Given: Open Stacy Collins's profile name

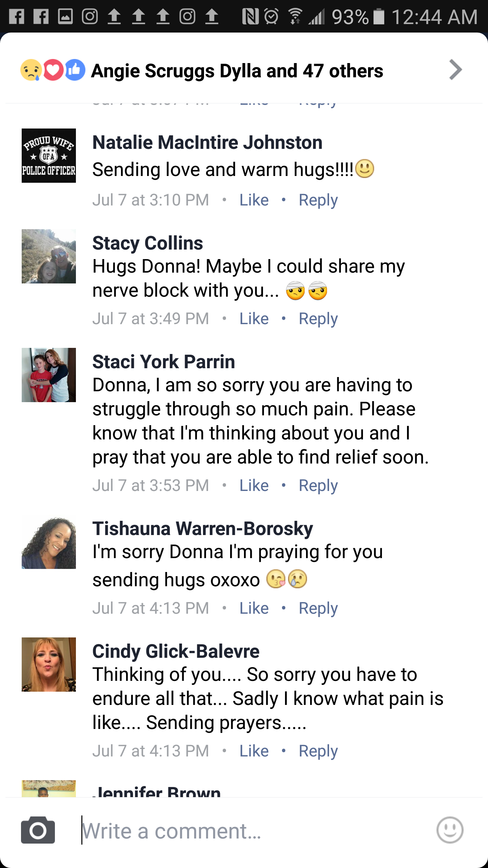Looking at the screenshot, I should point(148,243).
